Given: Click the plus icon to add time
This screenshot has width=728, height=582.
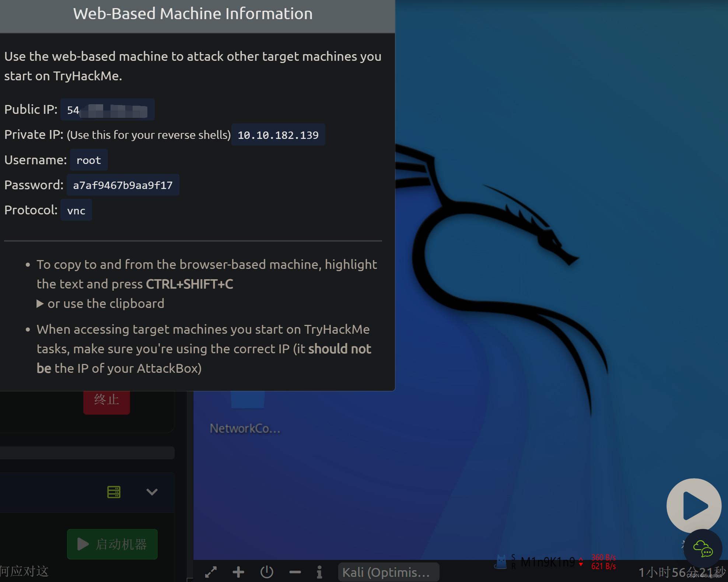Looking at the screenshot, I should tap(238, 572).
